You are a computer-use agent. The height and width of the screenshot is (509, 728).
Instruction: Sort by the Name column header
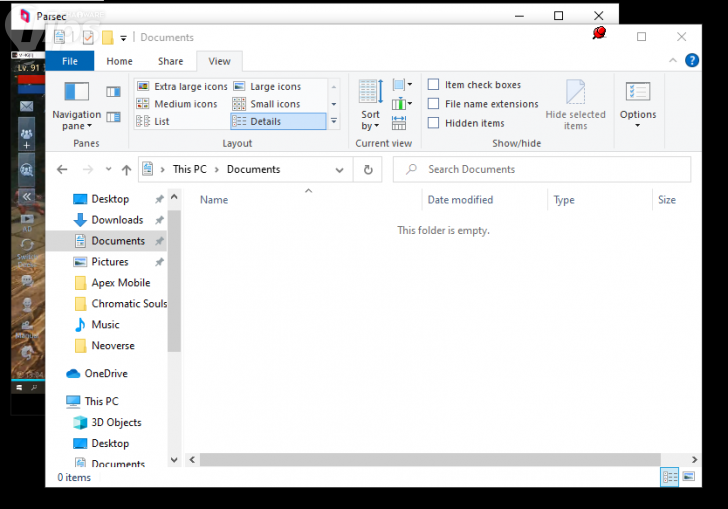click(214, 200)
